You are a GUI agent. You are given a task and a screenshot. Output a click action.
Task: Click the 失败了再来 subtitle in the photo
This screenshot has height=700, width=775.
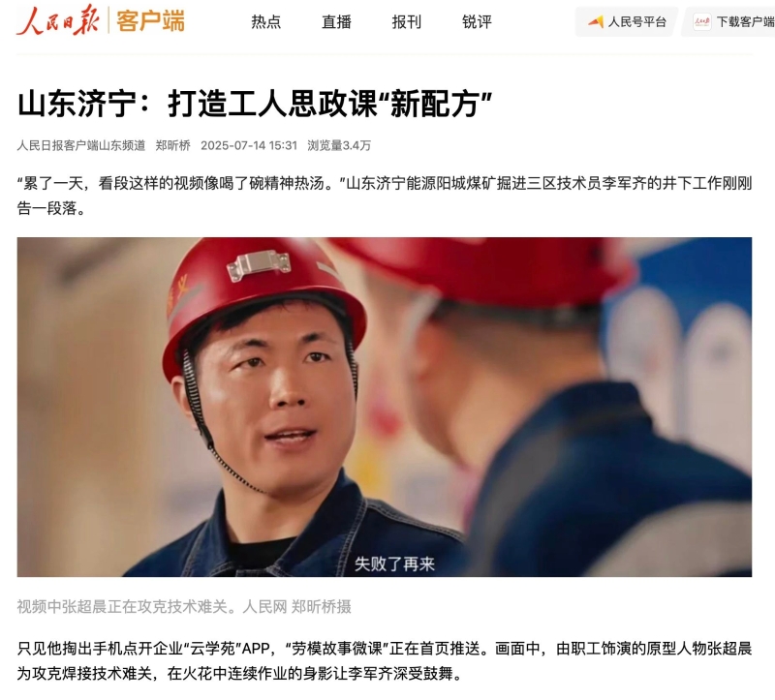tap(394, 563)
